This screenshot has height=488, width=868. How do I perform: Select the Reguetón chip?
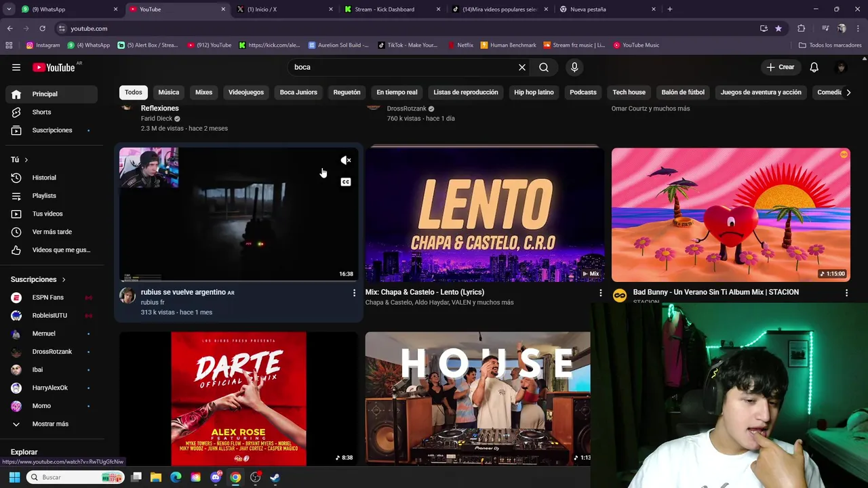pos(347,92)
